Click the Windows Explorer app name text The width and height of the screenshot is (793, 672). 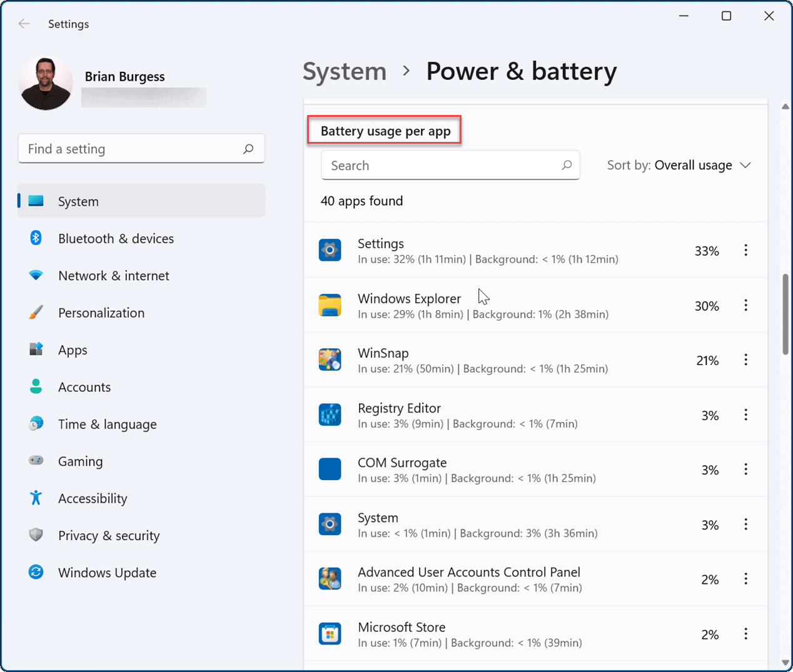[409, 298]
